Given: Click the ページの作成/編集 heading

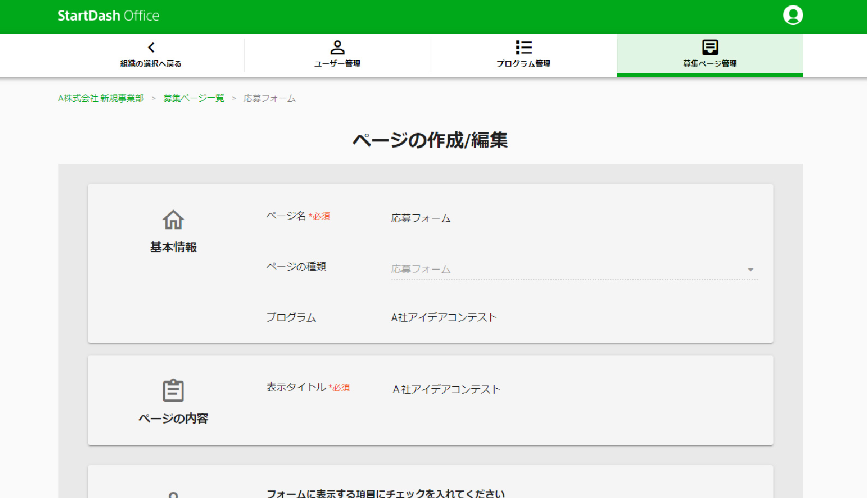Looking at the screenshot, I should (430, 140).
